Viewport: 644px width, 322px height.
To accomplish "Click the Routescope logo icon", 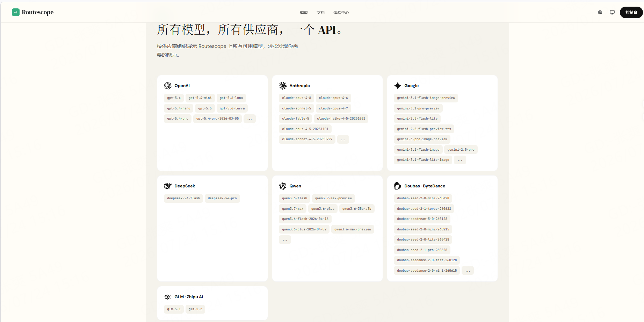I will point(16,12).
